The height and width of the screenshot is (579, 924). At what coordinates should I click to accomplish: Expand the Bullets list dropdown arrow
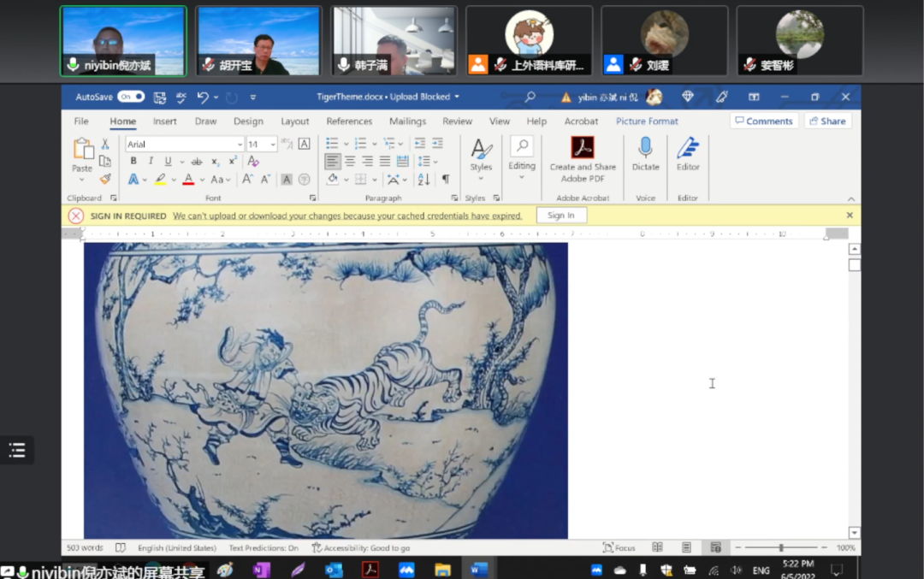pos(346,144)
